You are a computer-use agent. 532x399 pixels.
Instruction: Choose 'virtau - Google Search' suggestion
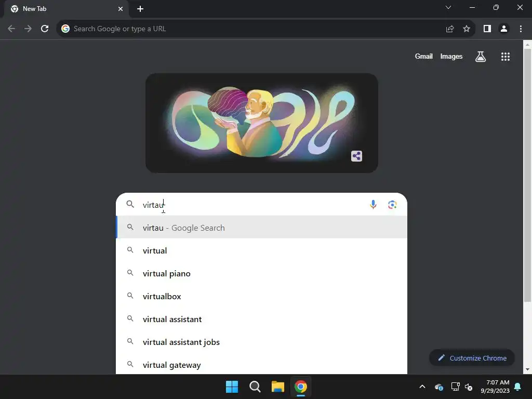(x=262, y=228)
